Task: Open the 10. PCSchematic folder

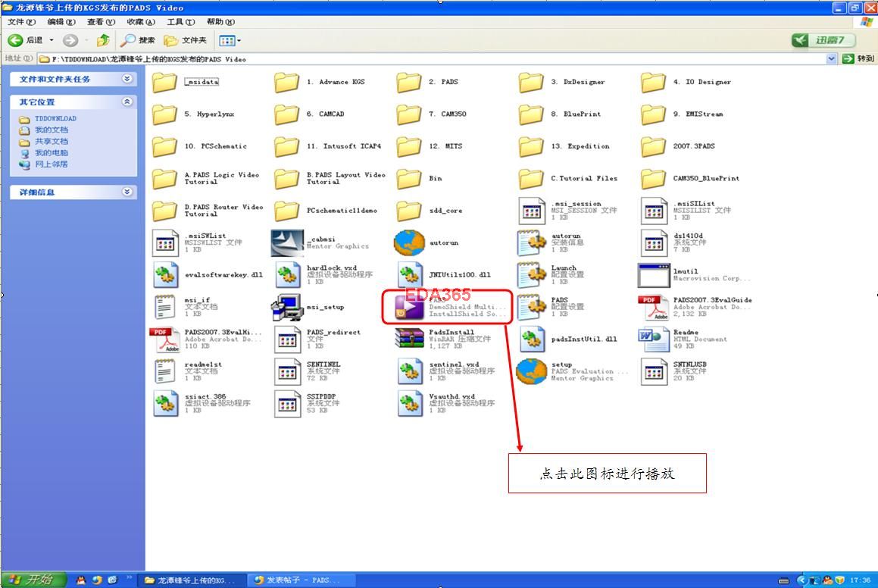Action: pos(199,147)
